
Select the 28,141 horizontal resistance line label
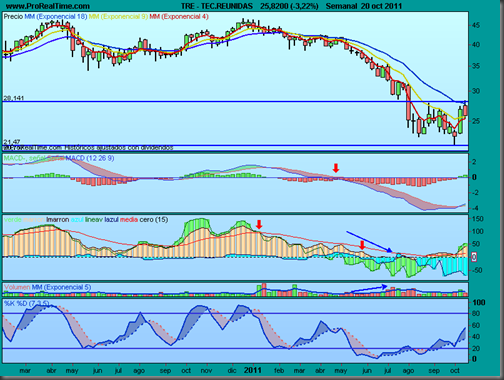tap(14, 98)
